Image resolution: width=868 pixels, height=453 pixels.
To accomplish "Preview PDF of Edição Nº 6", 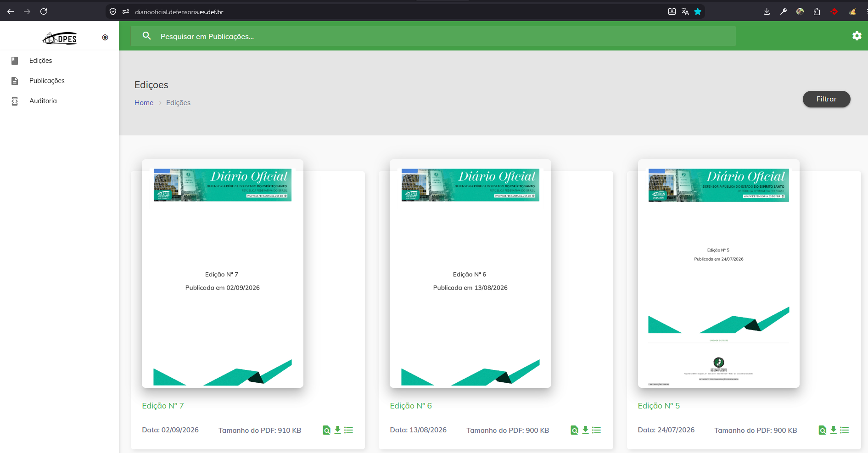I will 574,430.
